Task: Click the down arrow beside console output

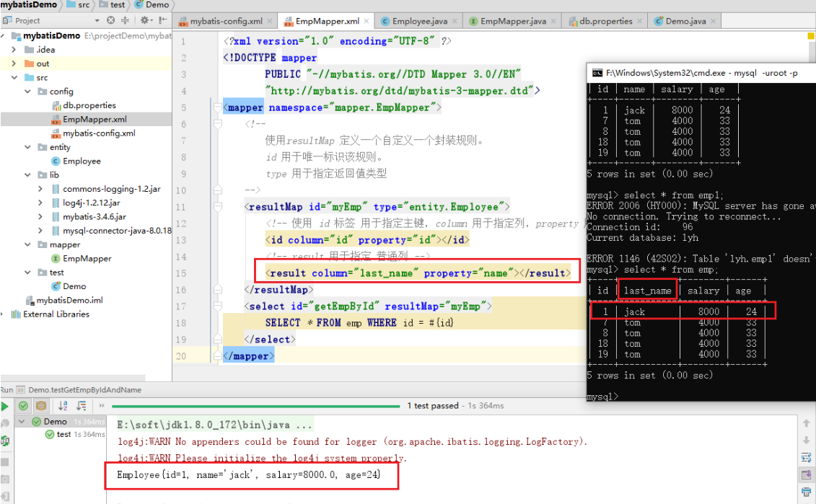Action: click(x=806, y=440)
